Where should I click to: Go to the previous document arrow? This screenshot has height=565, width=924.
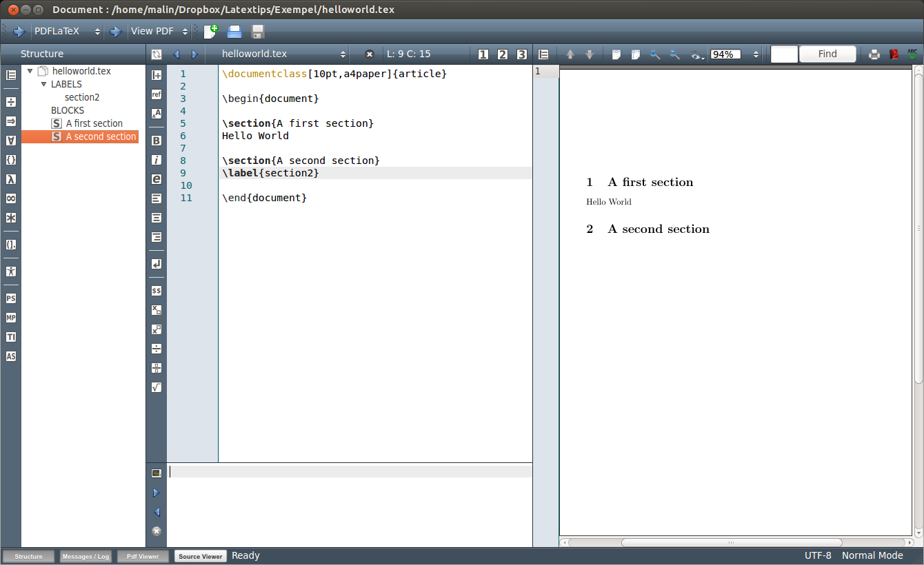pos(176,54)
